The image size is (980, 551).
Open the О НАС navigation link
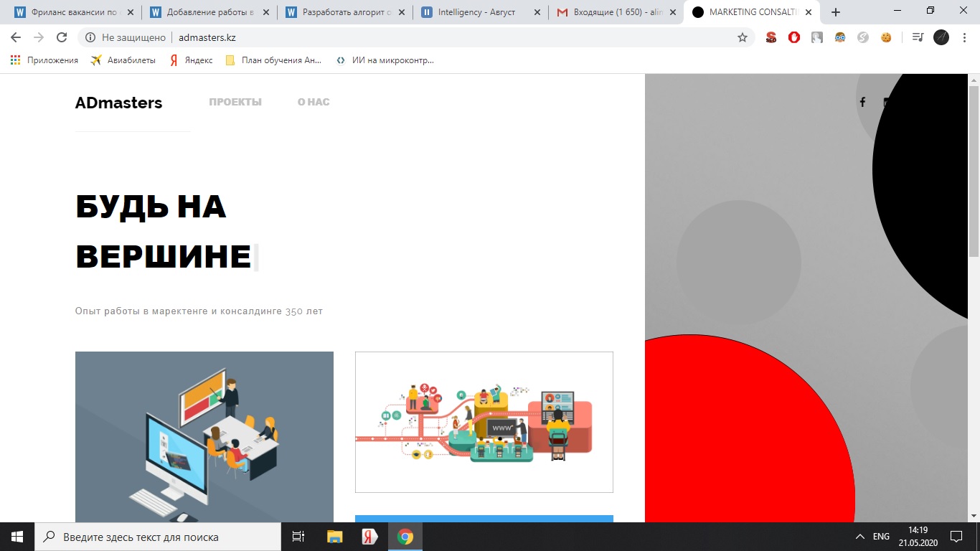[x=314, y=102]
